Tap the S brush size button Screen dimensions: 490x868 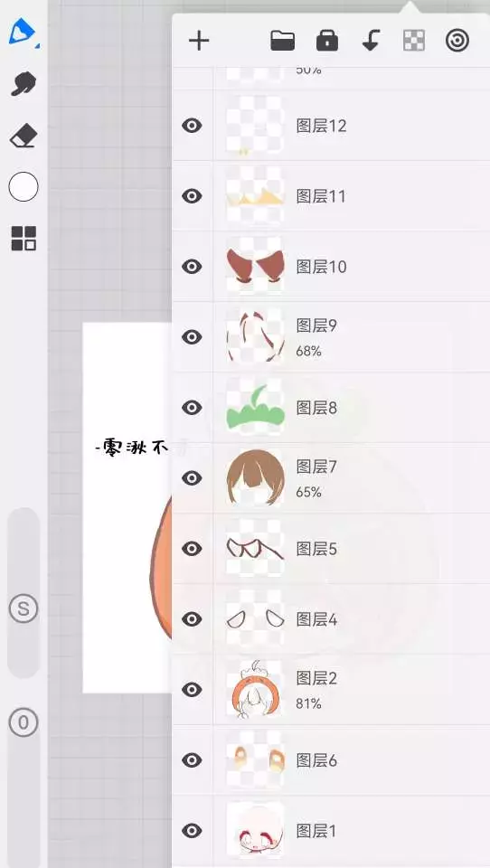[24, 609]
